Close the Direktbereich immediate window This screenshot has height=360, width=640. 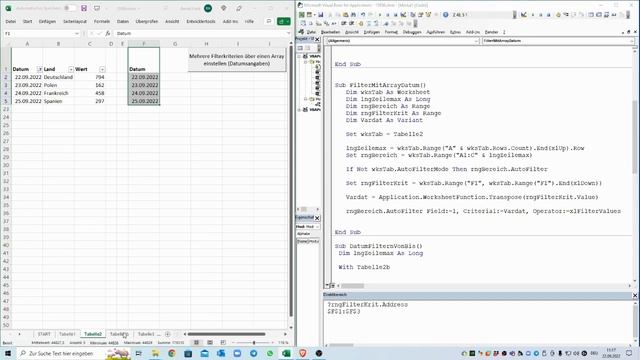coord(635,295)
